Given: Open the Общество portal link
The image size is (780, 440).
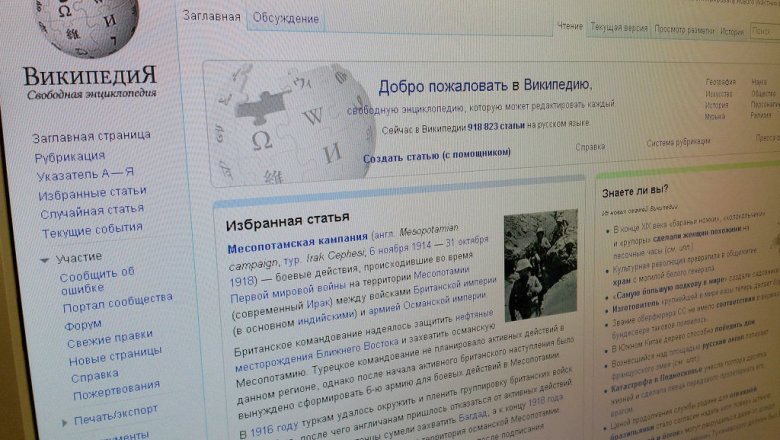Looking at the screenshot, I should (763, 93).
